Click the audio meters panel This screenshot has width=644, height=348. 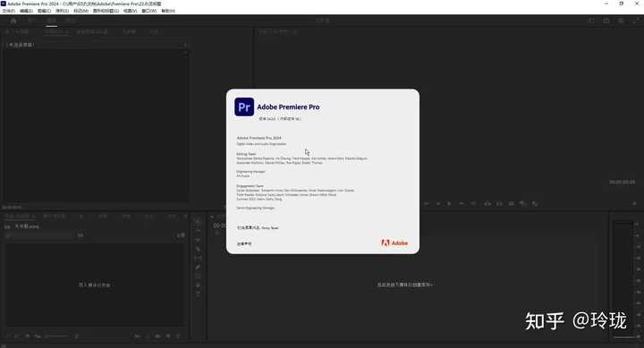click(x=625, y=279)
